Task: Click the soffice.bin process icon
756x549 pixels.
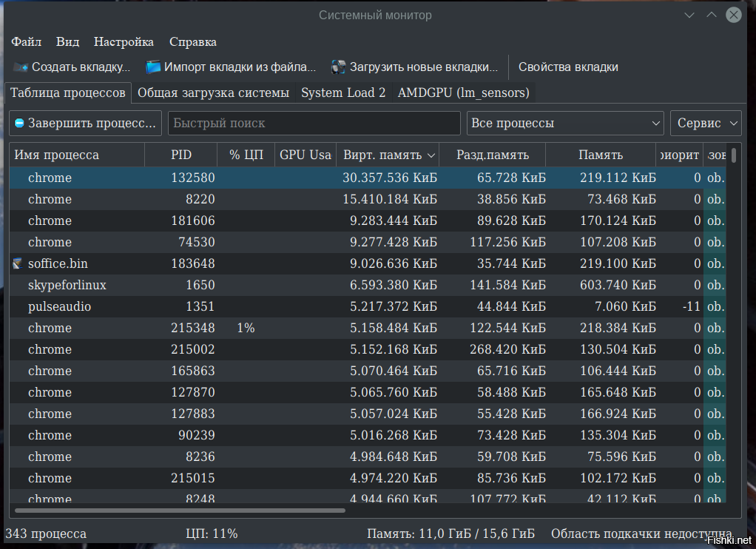Action: [18, 263]
